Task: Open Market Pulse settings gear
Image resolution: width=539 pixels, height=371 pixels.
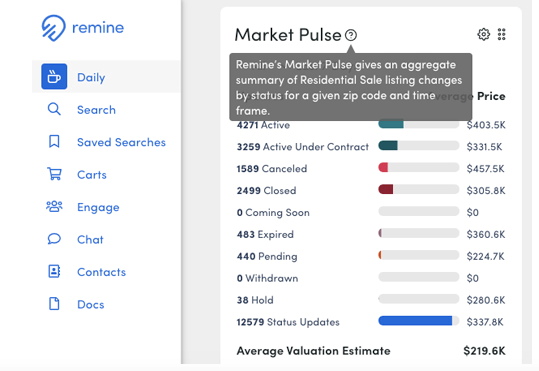Action: tap(483, 34)
